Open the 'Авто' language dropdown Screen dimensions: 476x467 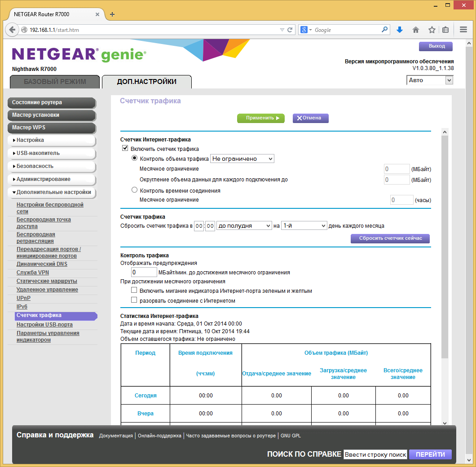tap(430, 80)
